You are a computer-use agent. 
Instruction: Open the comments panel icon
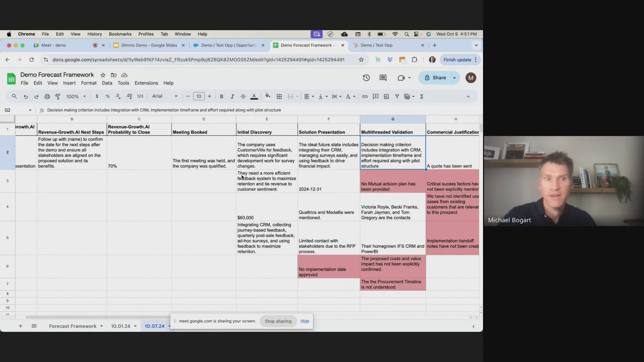[383, 78]
